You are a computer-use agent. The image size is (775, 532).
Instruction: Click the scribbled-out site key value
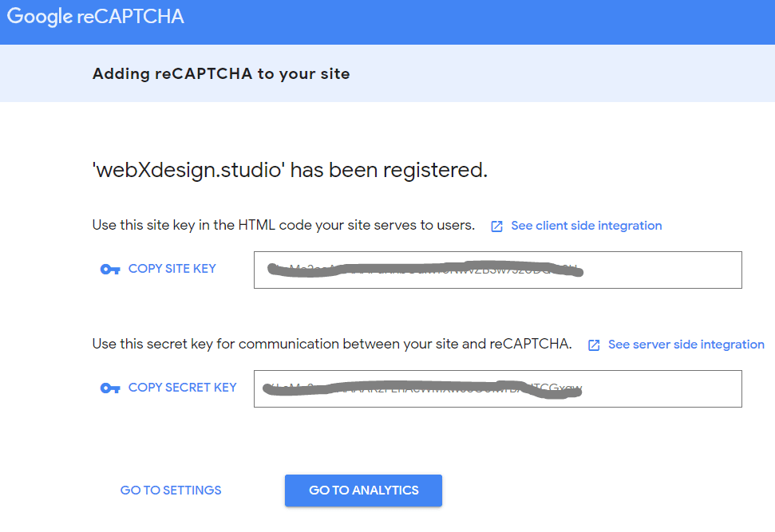(425, 270)
